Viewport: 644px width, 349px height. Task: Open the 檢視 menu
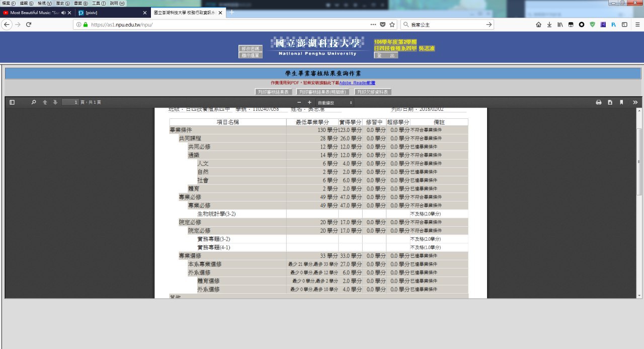(45, 3)
